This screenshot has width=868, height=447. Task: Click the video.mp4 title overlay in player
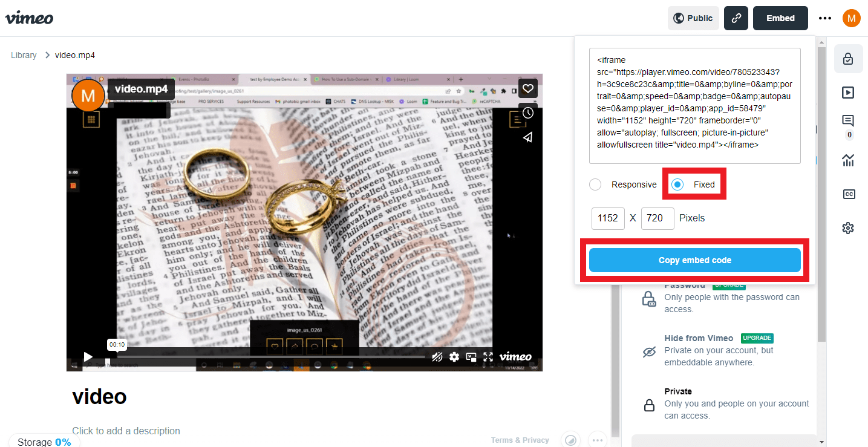coord(141,89)
